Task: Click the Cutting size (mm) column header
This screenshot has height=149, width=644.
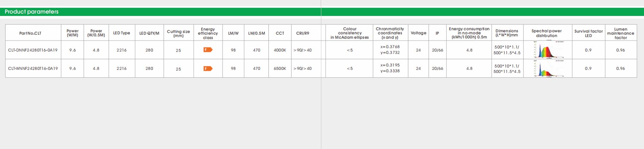Action: pyautogui.click(x=178, y=33)
